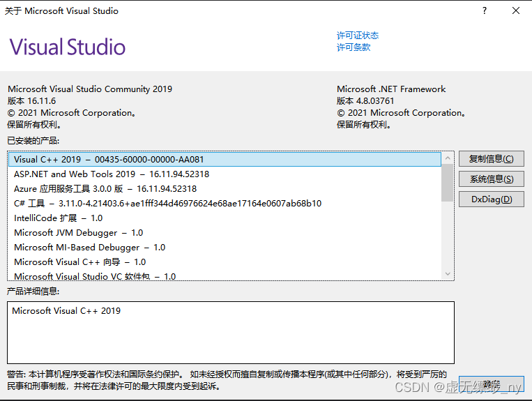Click inside the 产品详细信息 text box
The image size is (532, 401).
pyautogui.click(x=231, y=333)
